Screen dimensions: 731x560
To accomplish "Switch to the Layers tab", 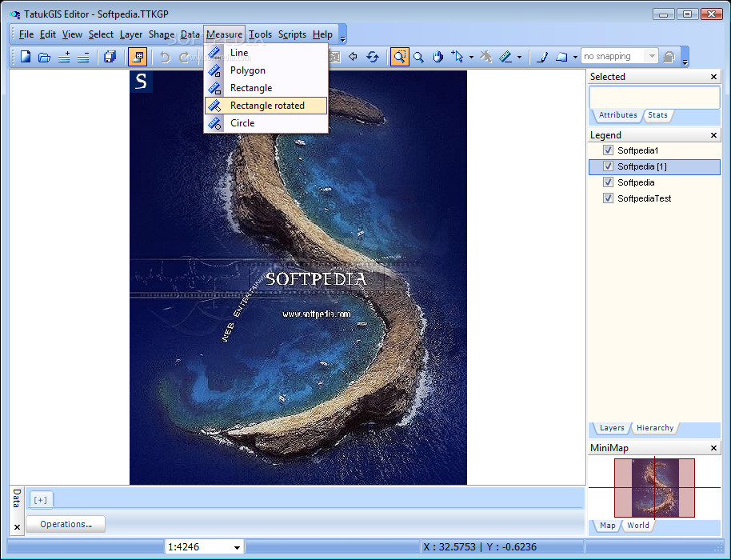I will (612, 428).
